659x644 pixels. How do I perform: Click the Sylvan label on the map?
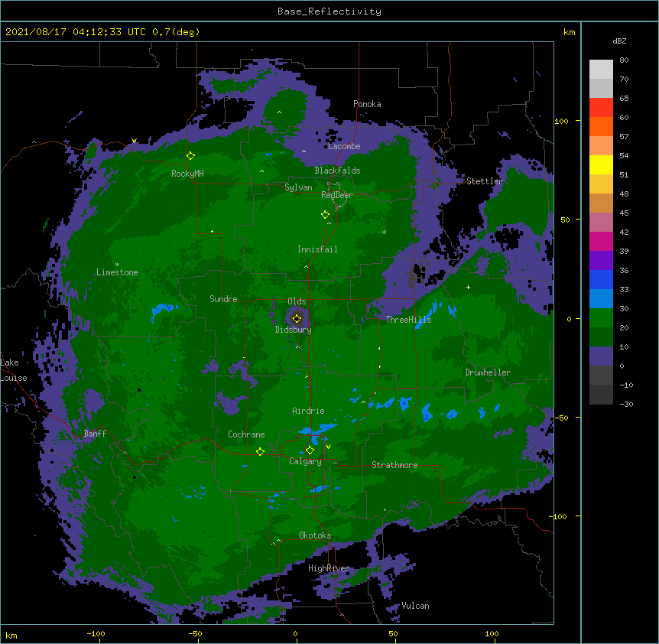tap(298, 187)
